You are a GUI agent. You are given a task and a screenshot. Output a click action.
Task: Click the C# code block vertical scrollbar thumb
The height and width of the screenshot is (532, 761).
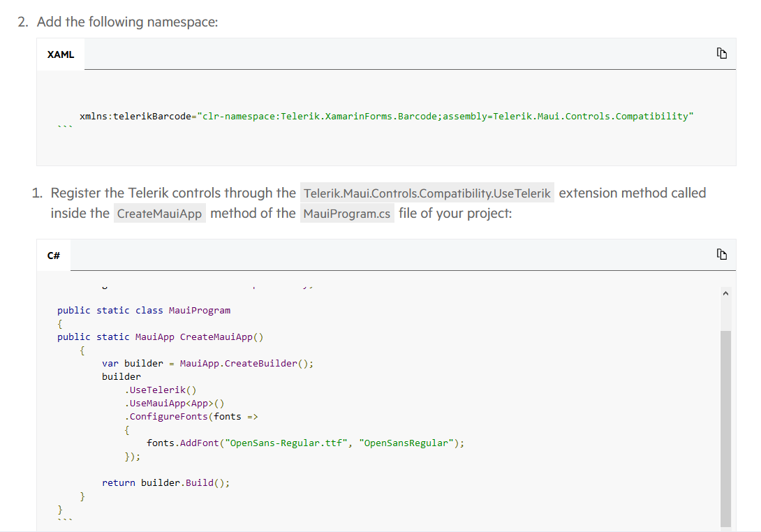(x=725, y=428)
